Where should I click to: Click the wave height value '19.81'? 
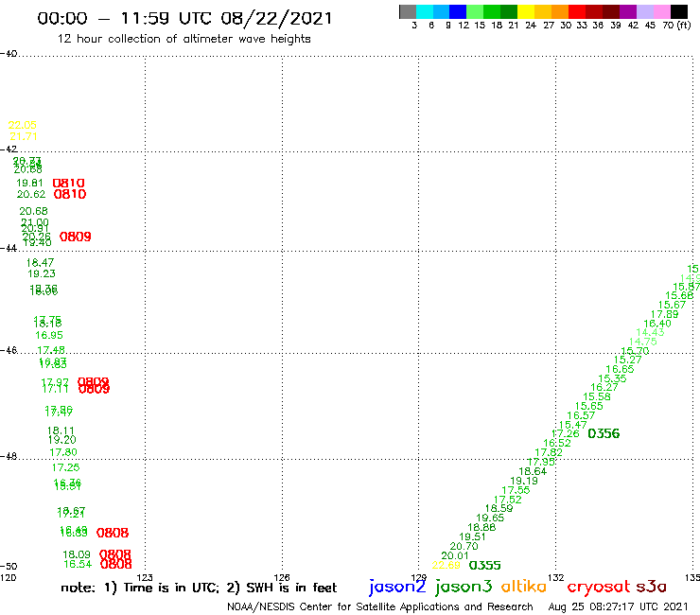[29, 184]
